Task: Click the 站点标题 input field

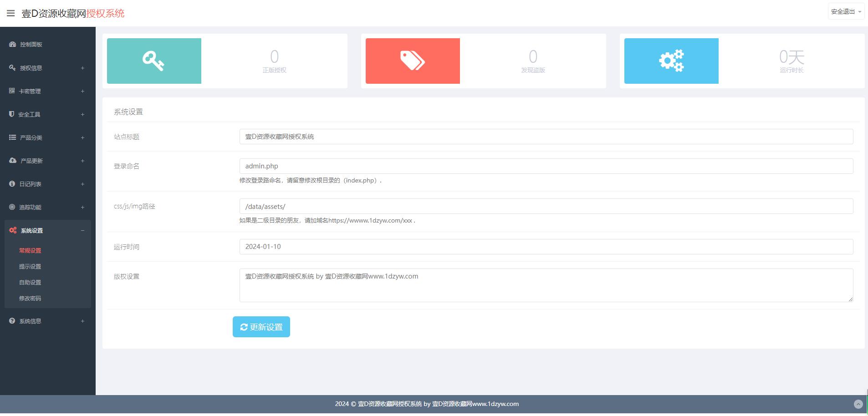Action: point(546,137)
